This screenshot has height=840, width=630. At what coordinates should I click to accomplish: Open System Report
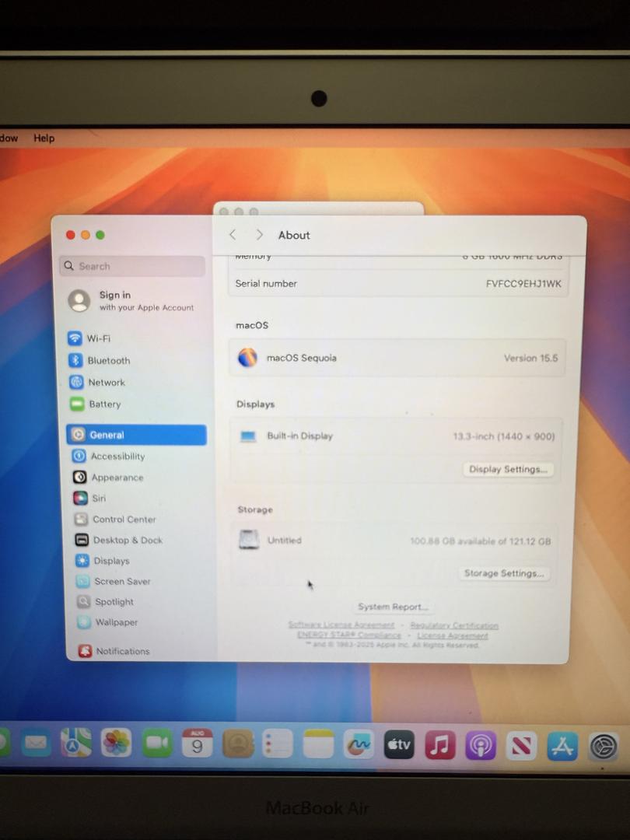[393, 607]
